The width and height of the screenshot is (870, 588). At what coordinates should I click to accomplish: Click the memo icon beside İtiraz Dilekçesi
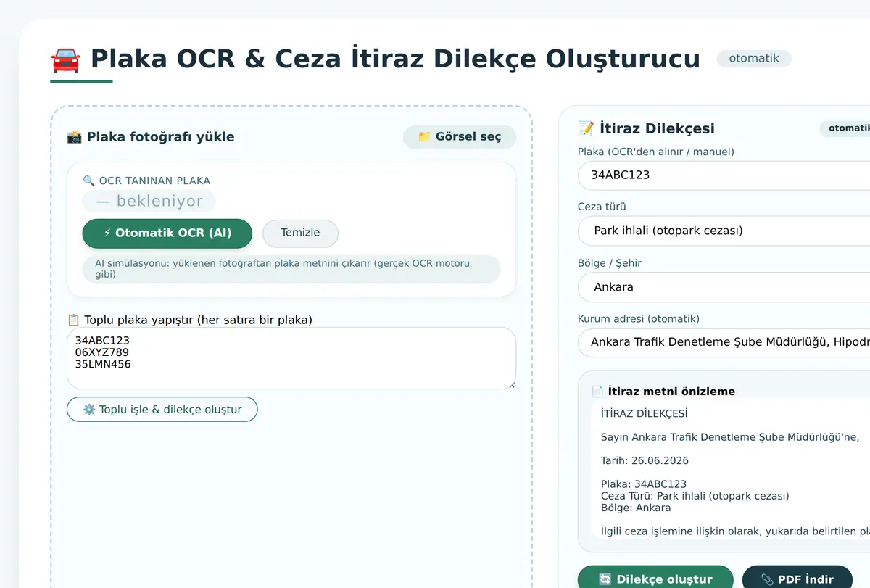(586, 128)
